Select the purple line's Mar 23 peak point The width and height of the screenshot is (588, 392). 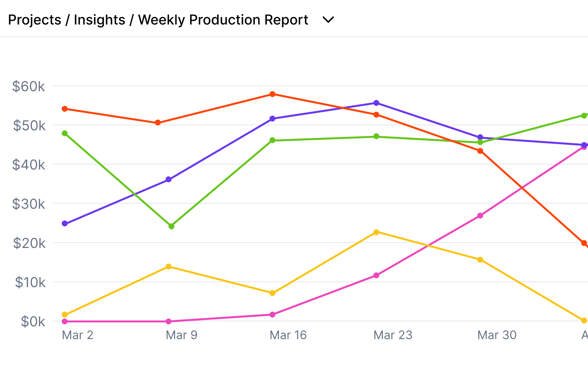376,103
